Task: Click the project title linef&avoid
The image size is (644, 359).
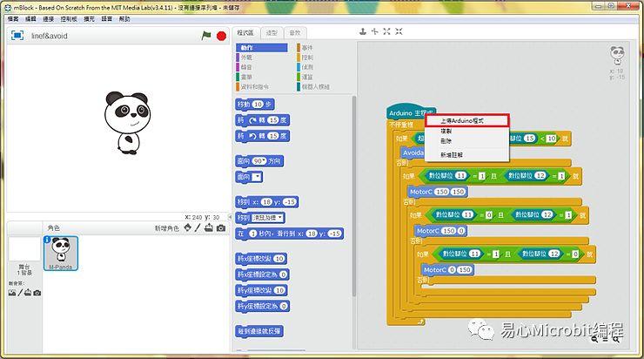Action: [x=50, y=37]
